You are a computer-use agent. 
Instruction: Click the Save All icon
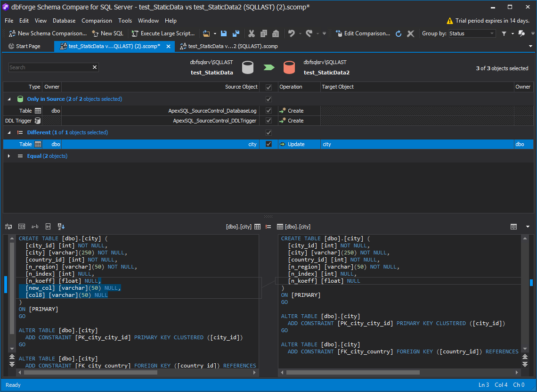tap(236, 33)
